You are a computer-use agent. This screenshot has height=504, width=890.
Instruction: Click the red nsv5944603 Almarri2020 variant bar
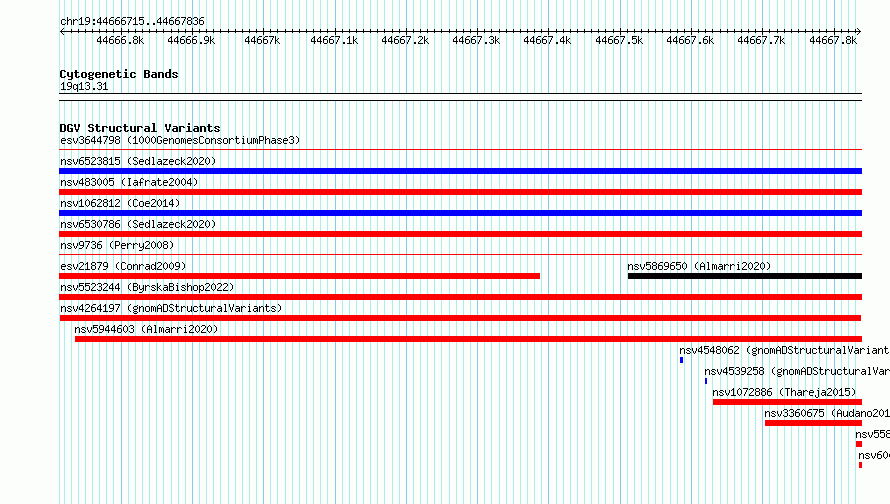point(468,339)
